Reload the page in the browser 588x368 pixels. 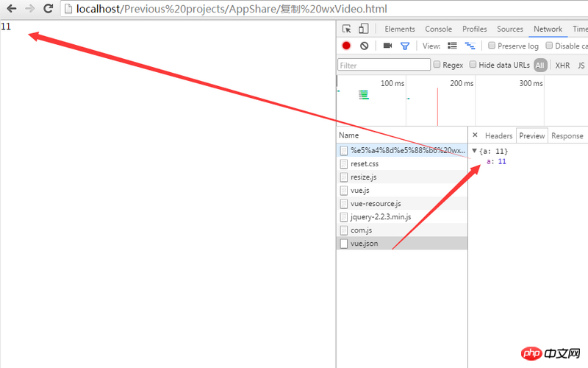pyautogui.click(x=49, y=9)
